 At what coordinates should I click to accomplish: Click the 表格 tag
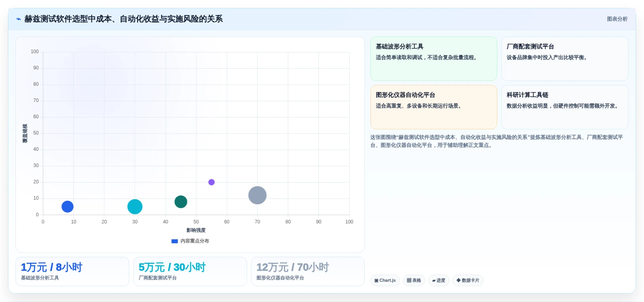(x=414, y=280)
